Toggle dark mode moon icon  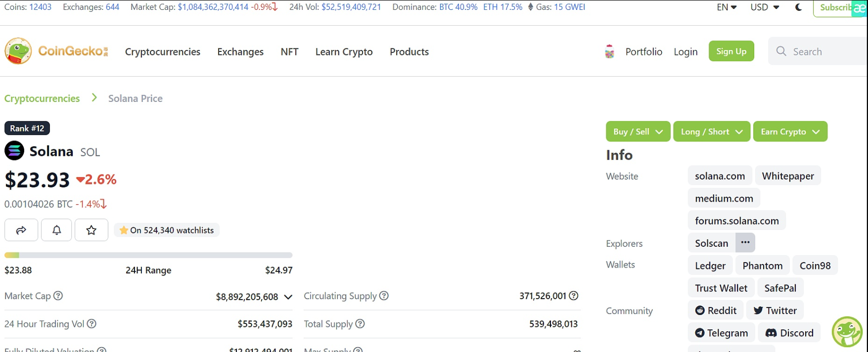pos(798,7)
